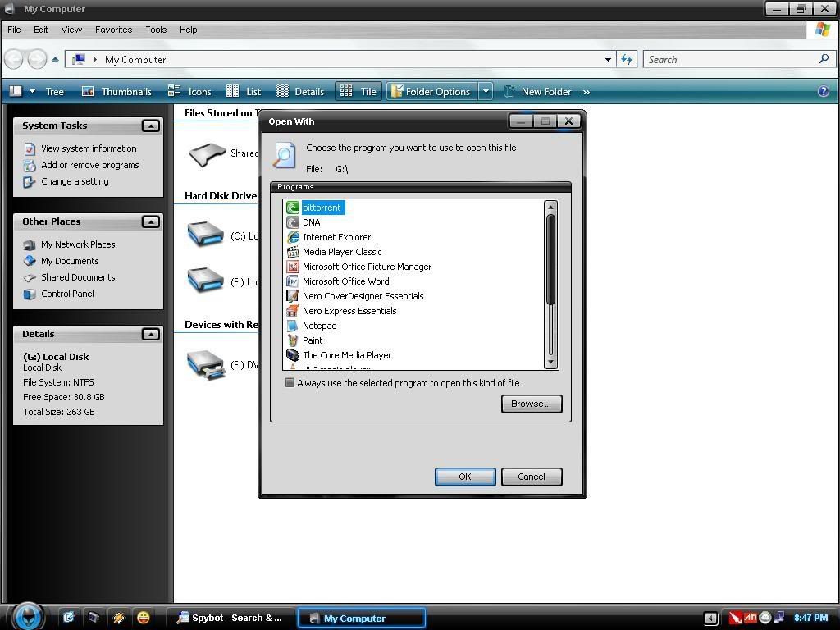Click the Programs list scrollbar thumb
840x630 pixels.
pos(550,260)
